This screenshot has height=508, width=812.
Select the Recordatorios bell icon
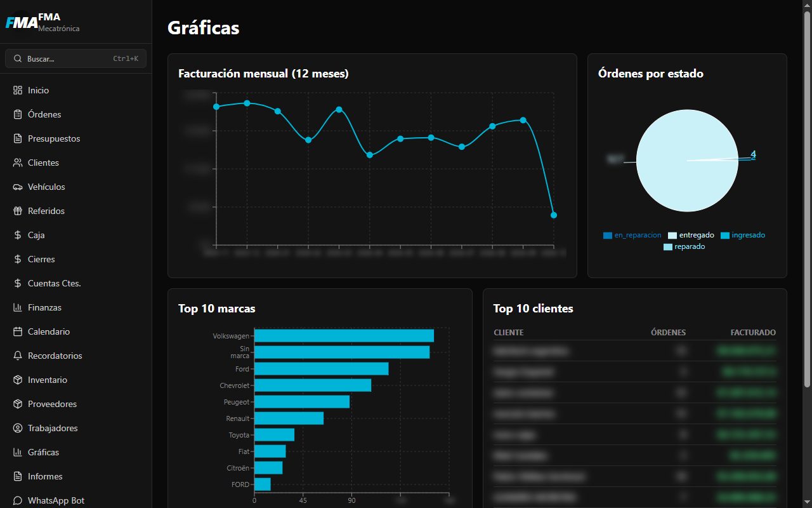18,356
